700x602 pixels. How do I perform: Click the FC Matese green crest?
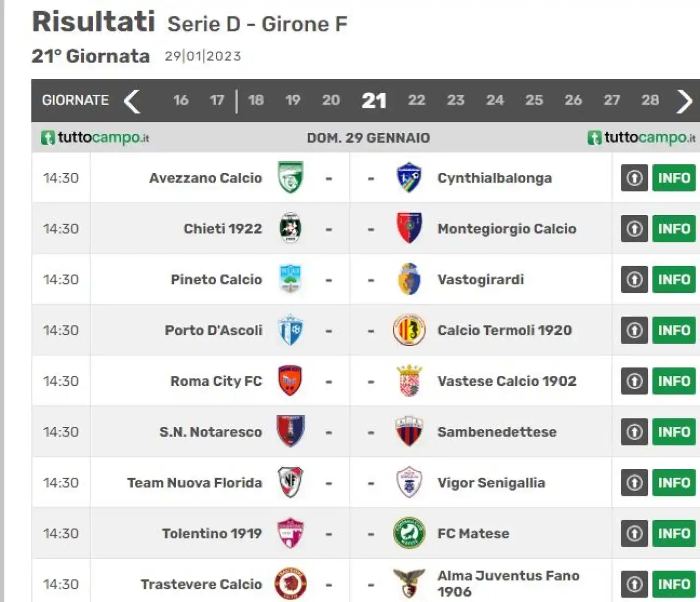(409, 533)
